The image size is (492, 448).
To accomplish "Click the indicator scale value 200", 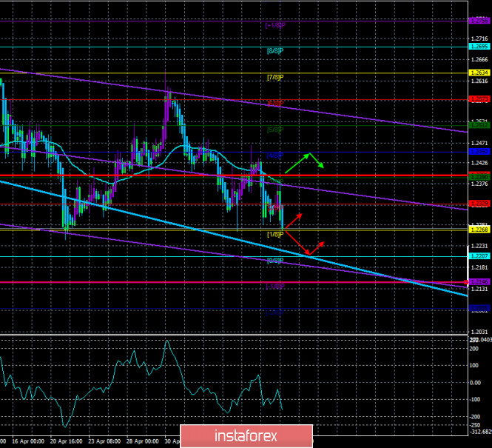I will click(x=474, y=349).
